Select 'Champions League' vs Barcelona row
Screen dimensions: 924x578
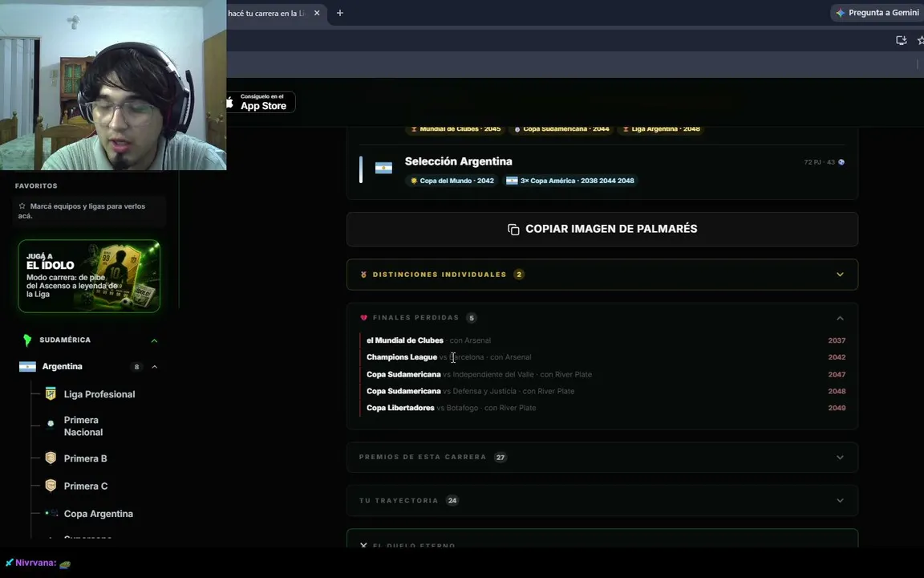pyautogui.click(x=602, y=356)
